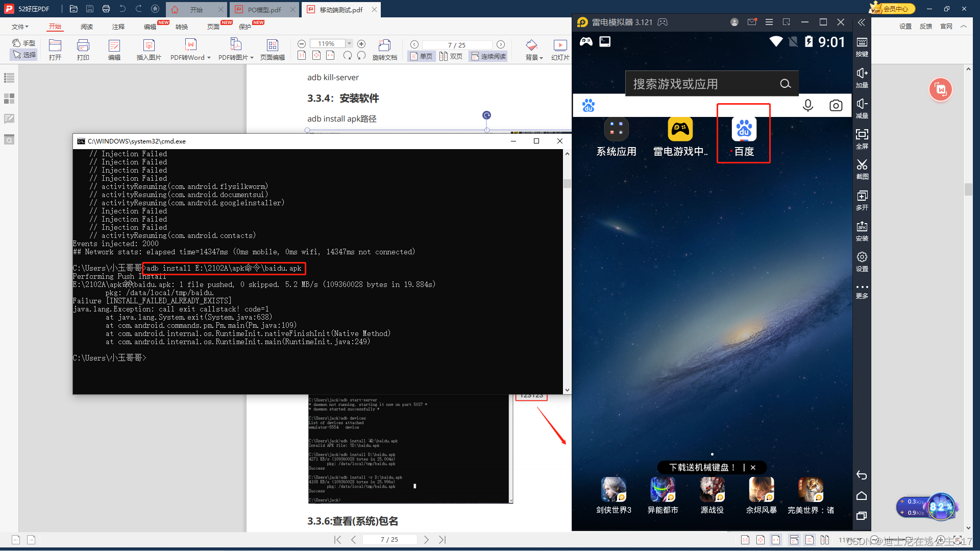Click the emulator 更多 more options button

tap(862, 292)
